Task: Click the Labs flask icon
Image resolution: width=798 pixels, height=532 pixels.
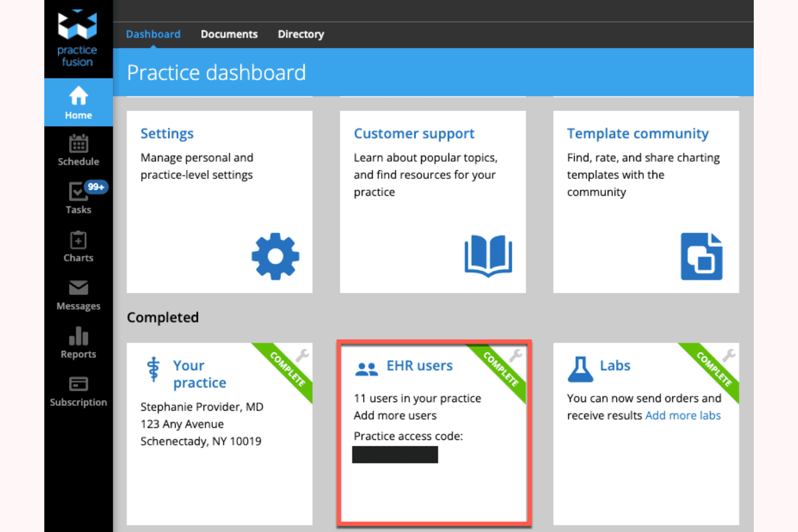Action: 580,369
